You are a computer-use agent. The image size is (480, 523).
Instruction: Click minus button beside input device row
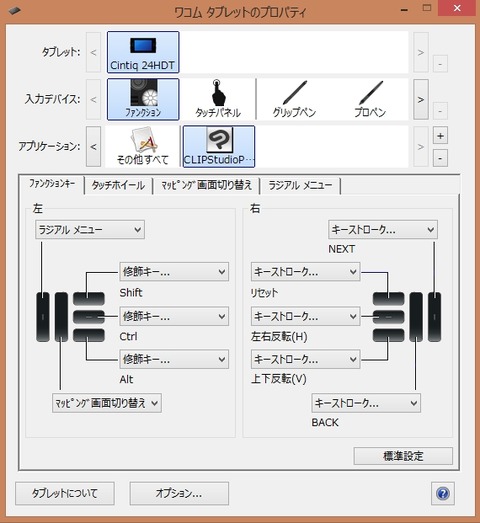coord(440,110)
